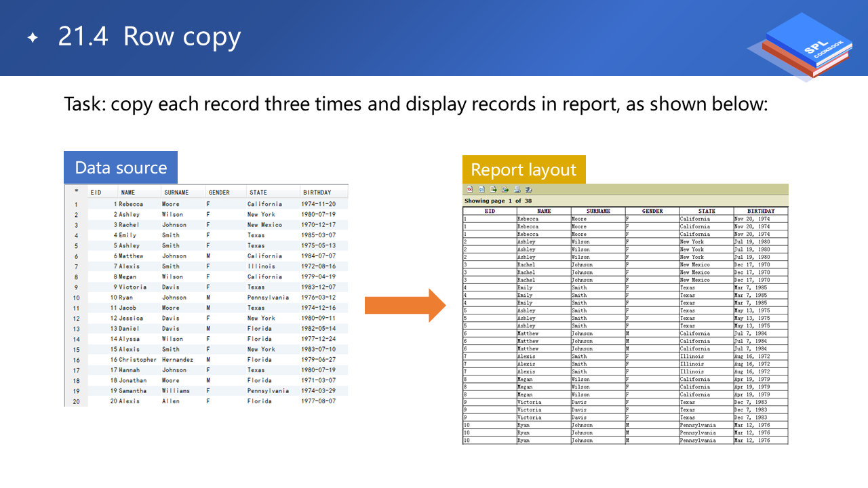This screenshot has height=488, width=868.
Task: Select the Report layout label
Action: pos(524,169)
